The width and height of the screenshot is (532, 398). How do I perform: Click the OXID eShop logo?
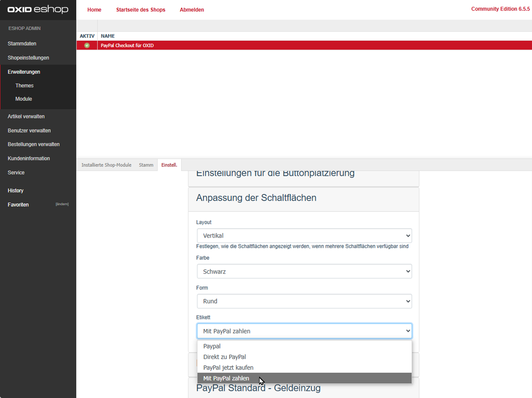[38, 10]
